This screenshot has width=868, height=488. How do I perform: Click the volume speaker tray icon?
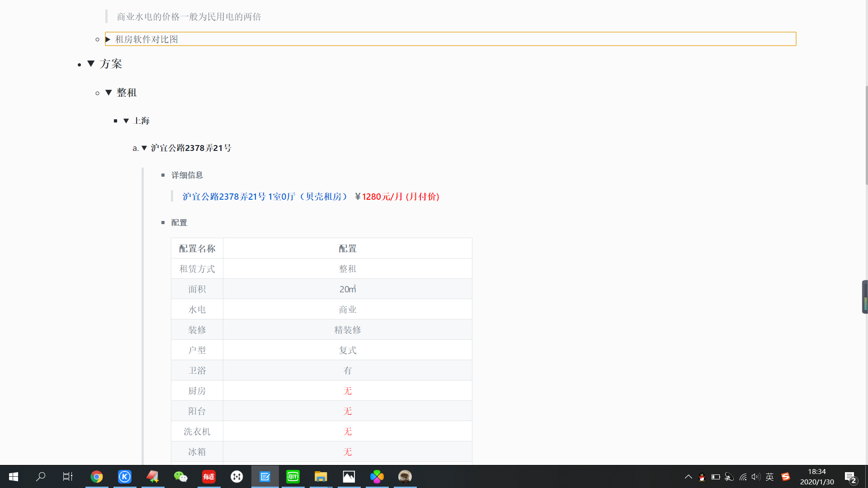(x=755, y=477)
